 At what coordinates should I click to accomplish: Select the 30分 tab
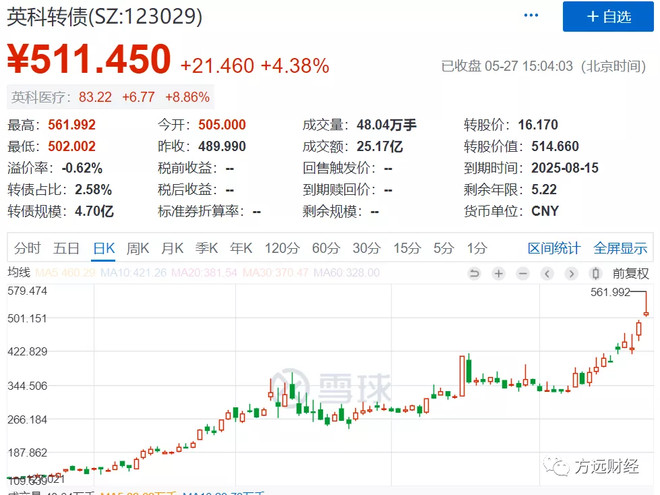[366, 248]
